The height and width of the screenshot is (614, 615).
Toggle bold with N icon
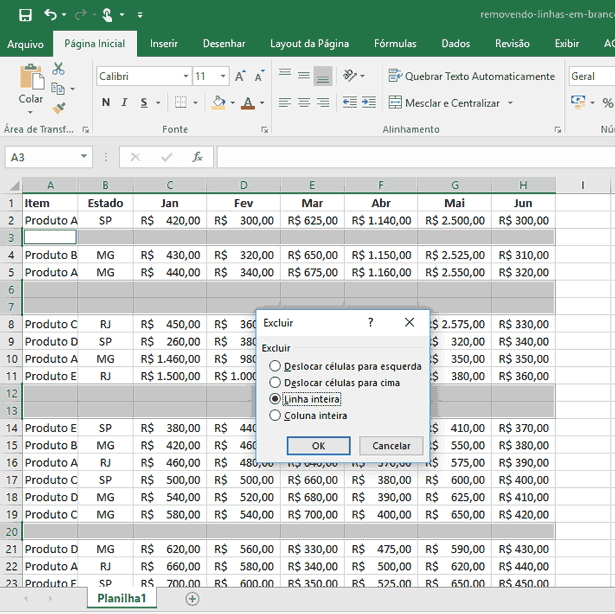click(106, 103)
